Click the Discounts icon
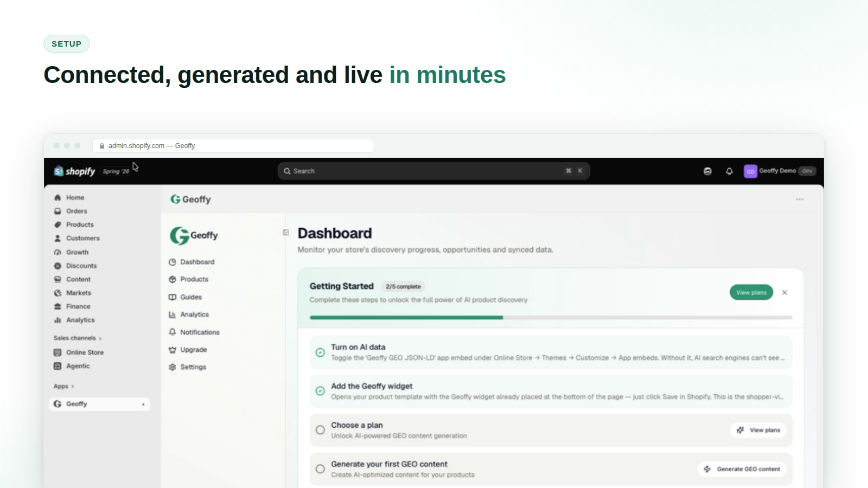The width and height of the screenshot is (868, 488). [x=58, y=266]
